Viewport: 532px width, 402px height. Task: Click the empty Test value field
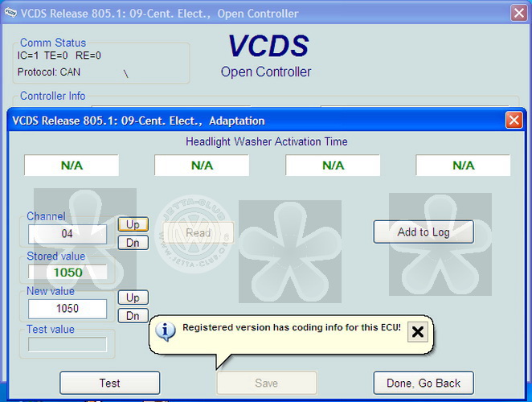68,345
